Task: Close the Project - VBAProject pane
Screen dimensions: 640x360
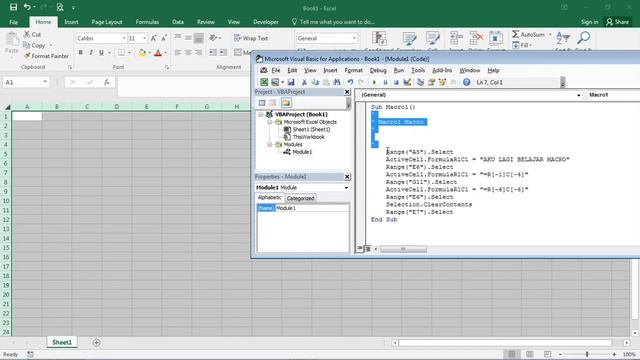Action: point(347,92)
